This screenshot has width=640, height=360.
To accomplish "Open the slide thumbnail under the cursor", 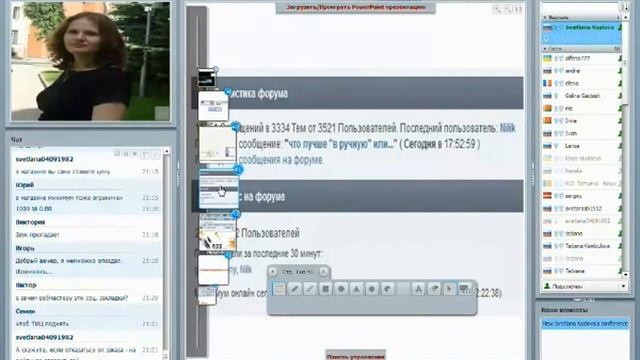I will (219, 190).
